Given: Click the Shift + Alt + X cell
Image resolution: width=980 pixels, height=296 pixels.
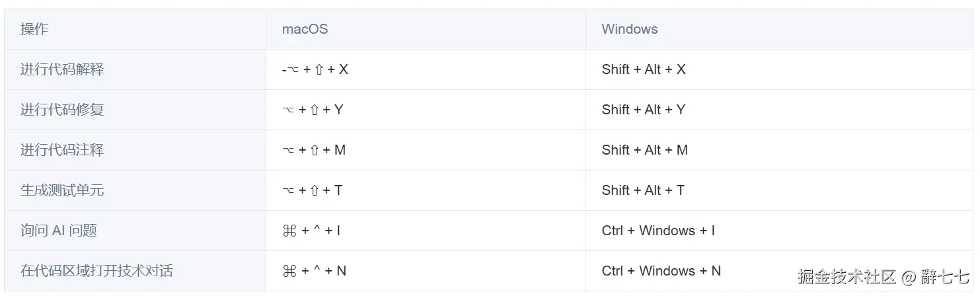Looking at the screenshot, I should 644,69.
